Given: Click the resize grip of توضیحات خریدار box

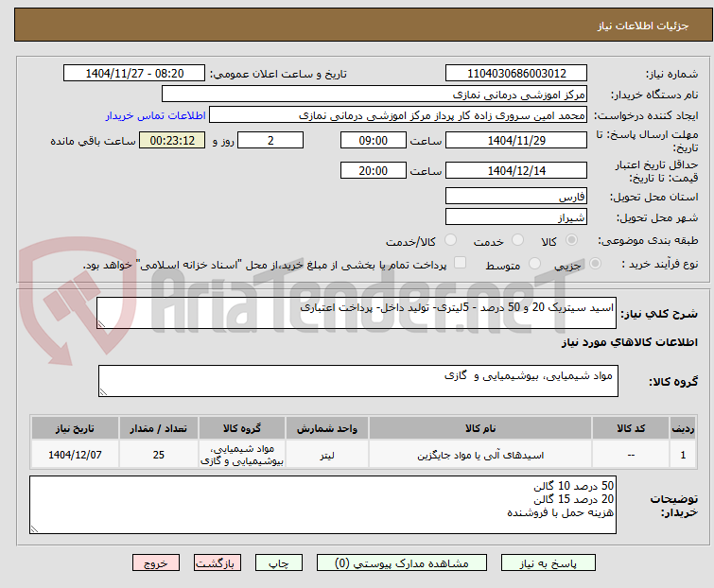Looking at the screenshot, I should (35, 528).
